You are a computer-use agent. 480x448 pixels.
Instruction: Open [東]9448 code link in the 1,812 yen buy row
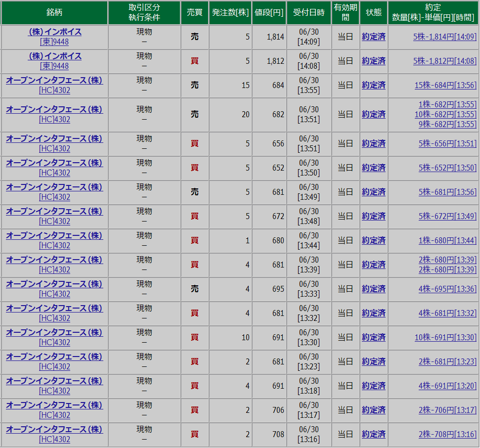click(54, 66)
